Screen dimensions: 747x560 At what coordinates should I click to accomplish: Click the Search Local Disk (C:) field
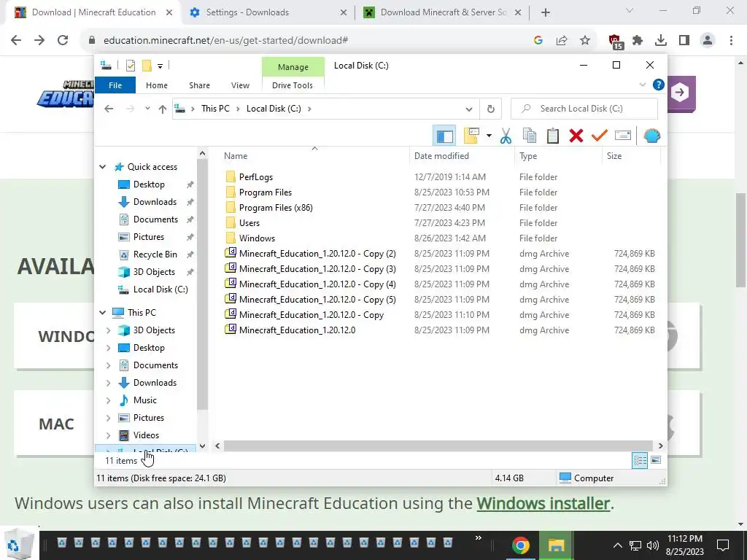(x=584, y=109)
